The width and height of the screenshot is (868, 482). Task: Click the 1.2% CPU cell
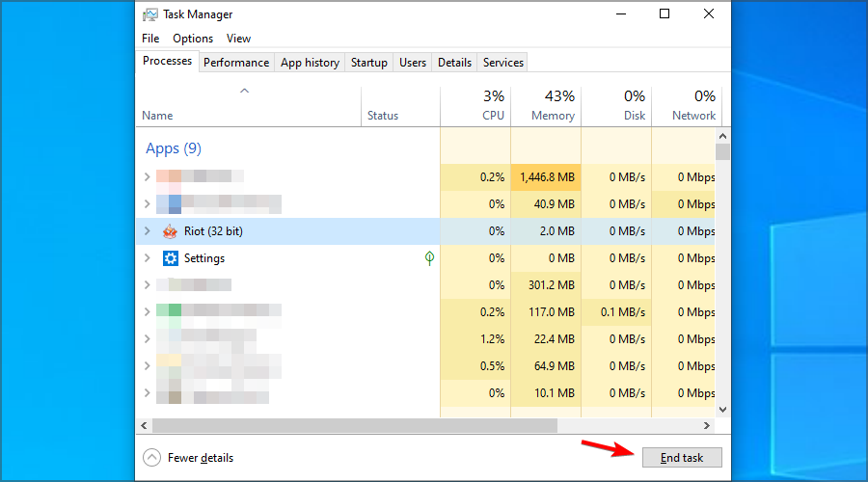click(475, 339)
